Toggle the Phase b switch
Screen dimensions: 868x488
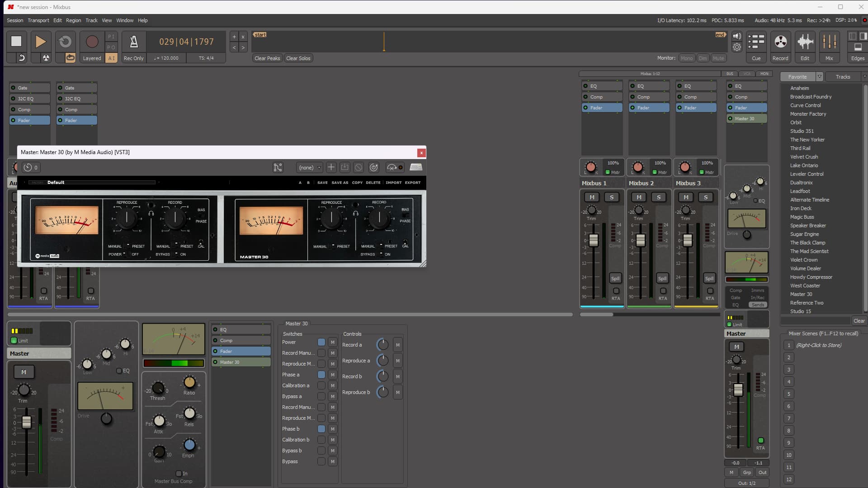click(x=321, y=429)
